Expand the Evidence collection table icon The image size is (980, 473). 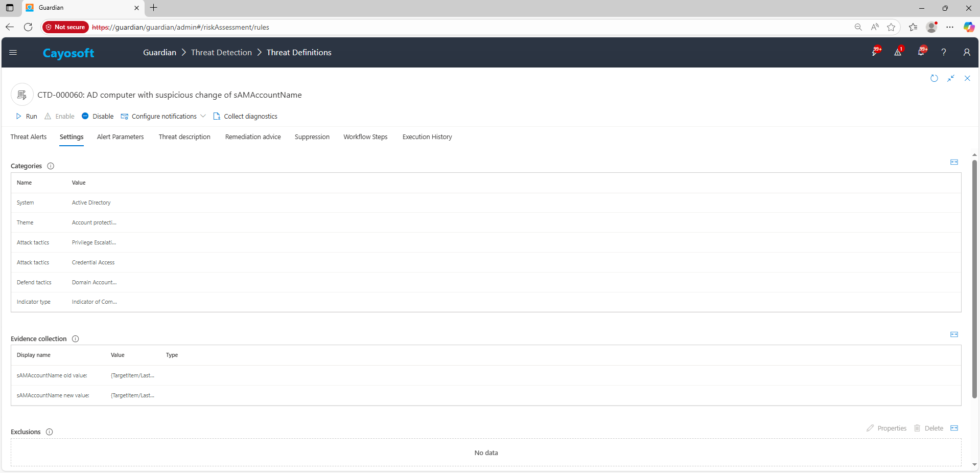point(954,334)
